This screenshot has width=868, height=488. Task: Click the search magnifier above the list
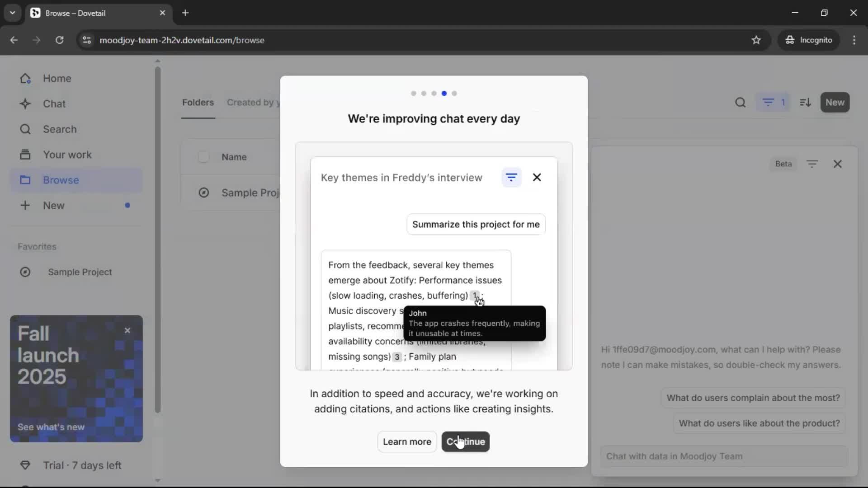tap(740, 103)
